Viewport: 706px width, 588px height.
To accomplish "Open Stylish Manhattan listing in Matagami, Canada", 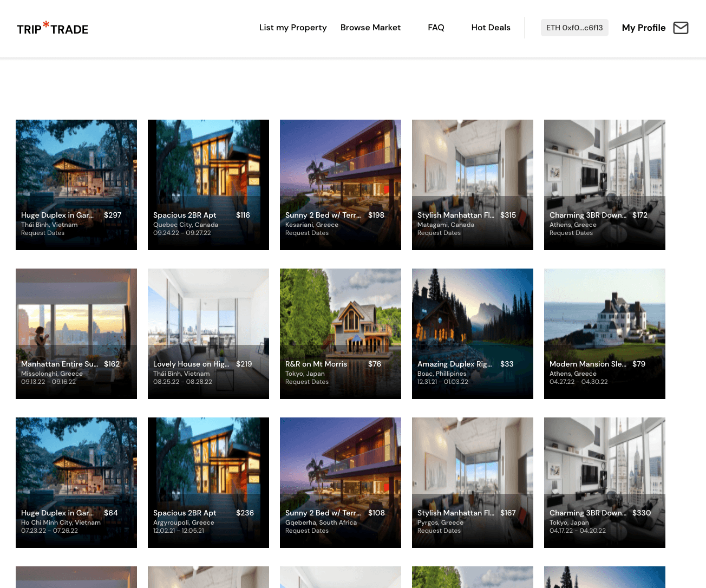I will [473, 185].
